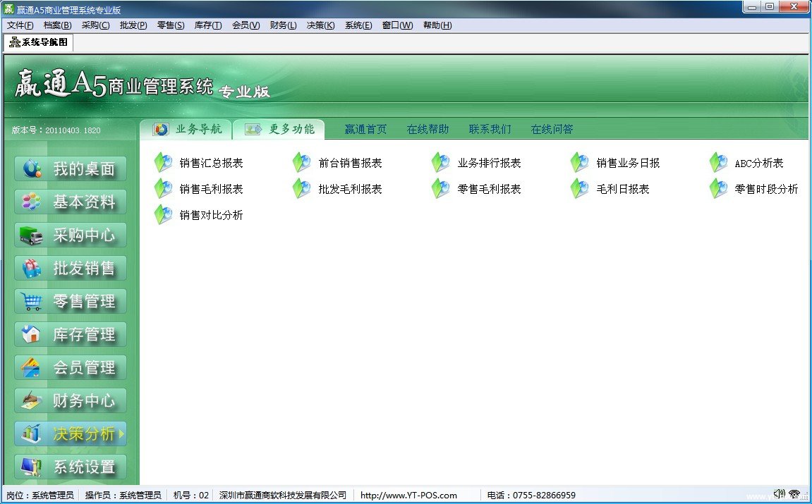Click the 财务中心 ledger icon
Viewport: 812px width, 504px height.
tap(32, 400)
